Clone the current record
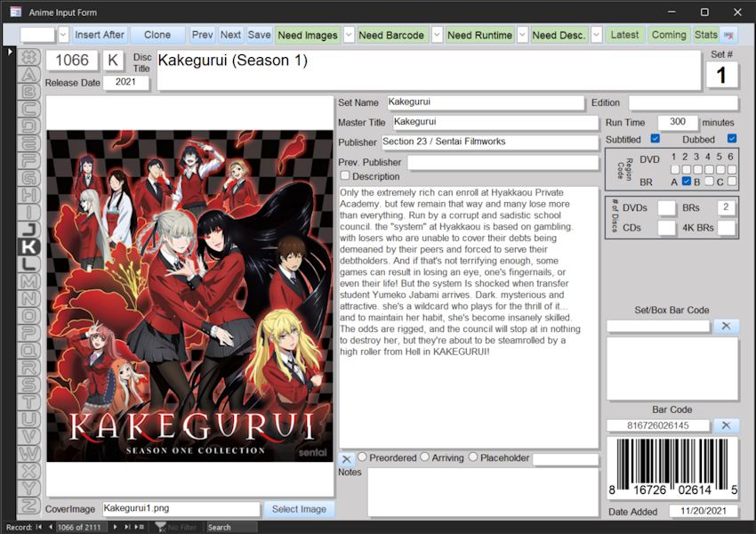 click(157, 35)
